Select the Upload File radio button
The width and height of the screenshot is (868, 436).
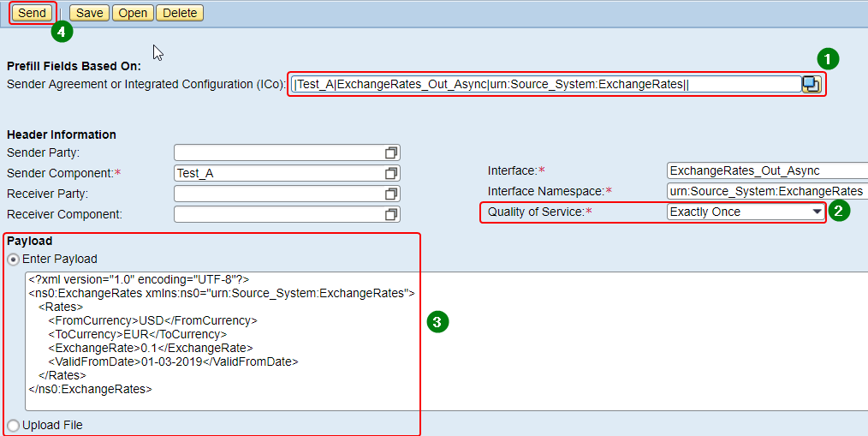[x=13, y=426]
